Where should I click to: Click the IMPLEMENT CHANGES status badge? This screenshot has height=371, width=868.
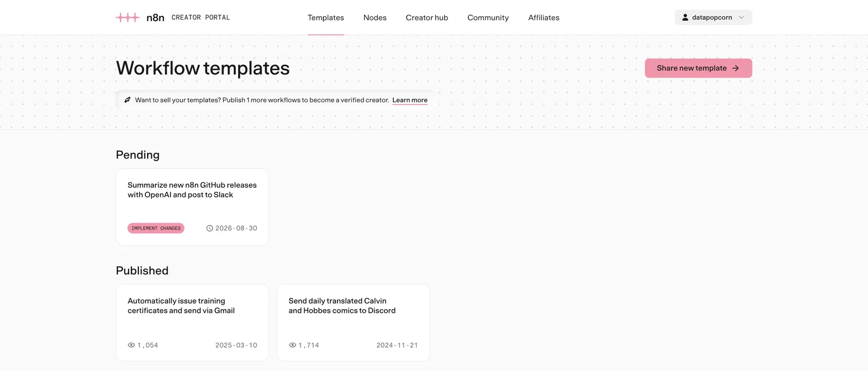(x=156, y=228)
